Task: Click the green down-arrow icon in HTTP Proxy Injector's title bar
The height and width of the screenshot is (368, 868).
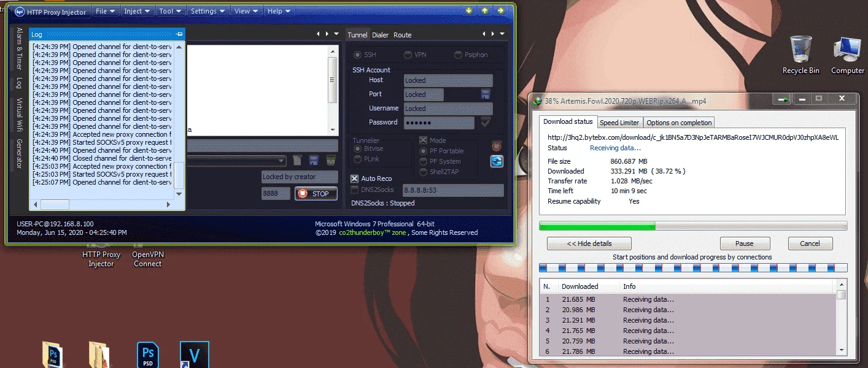Action: tap(469, 10)
